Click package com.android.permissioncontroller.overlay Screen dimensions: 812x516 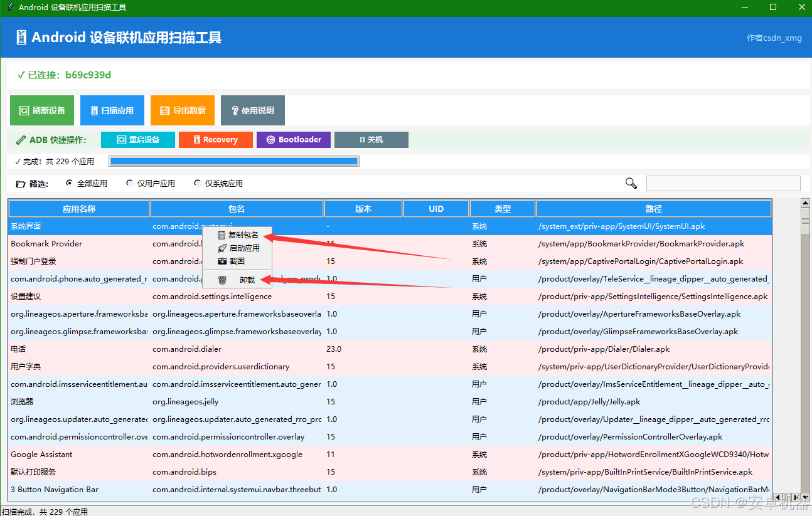228,437
